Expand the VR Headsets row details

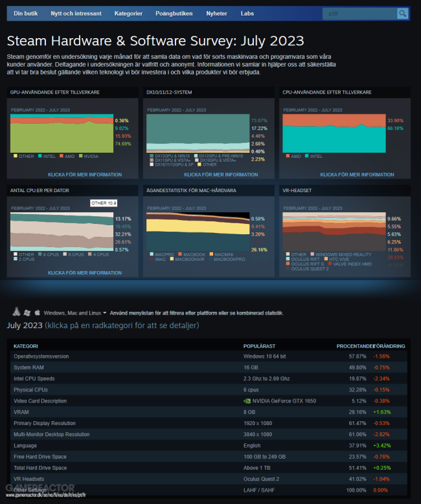point(209,479)
